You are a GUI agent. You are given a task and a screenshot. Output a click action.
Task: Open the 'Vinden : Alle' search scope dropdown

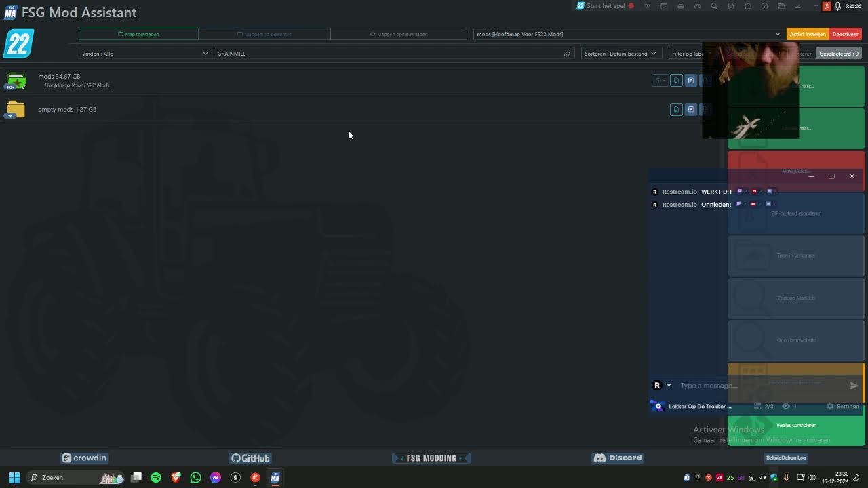145,54
